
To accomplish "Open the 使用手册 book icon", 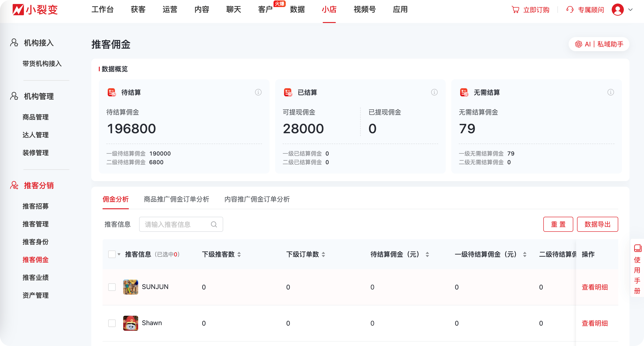I will (x=637, y=248).
